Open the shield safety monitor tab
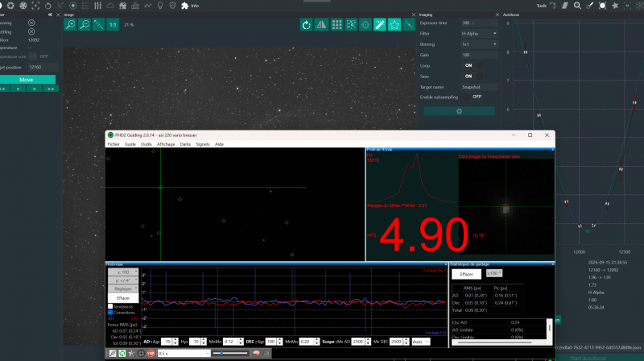Screen dimensions: 644x361 pyautogui.click(x=172, y=6)
